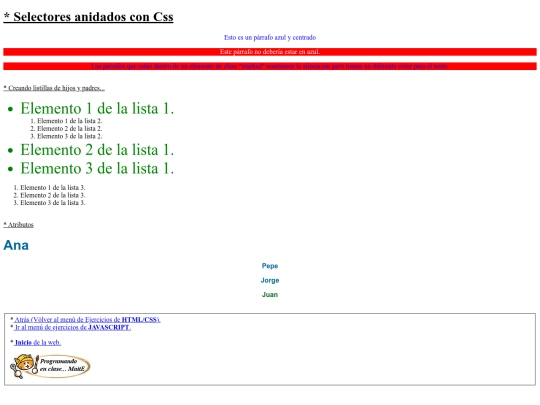Open the 'Atrás (Volver al menú de Ejercicios de HTML/CSS)' link
This screenshot has height=405, width=540.
87,320
